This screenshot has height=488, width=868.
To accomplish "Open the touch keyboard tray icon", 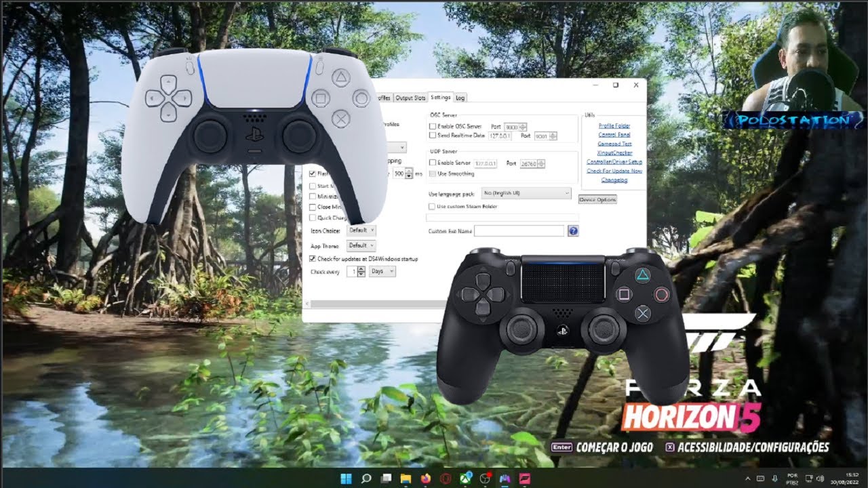I will 761,479.
